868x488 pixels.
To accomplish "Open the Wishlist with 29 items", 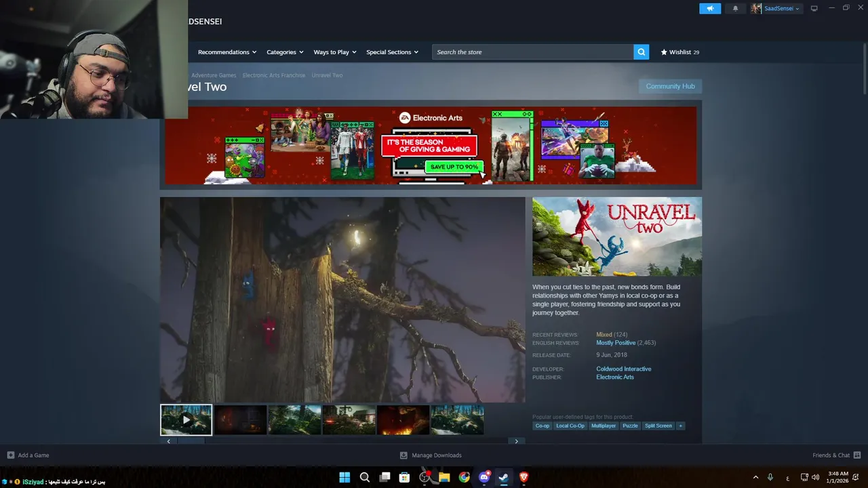I will point(680,52).
